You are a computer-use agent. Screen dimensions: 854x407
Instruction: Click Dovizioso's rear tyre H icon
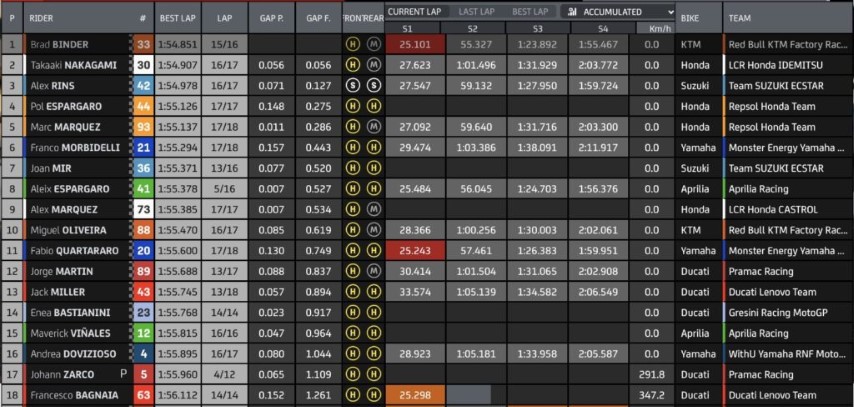click(373, 354)
